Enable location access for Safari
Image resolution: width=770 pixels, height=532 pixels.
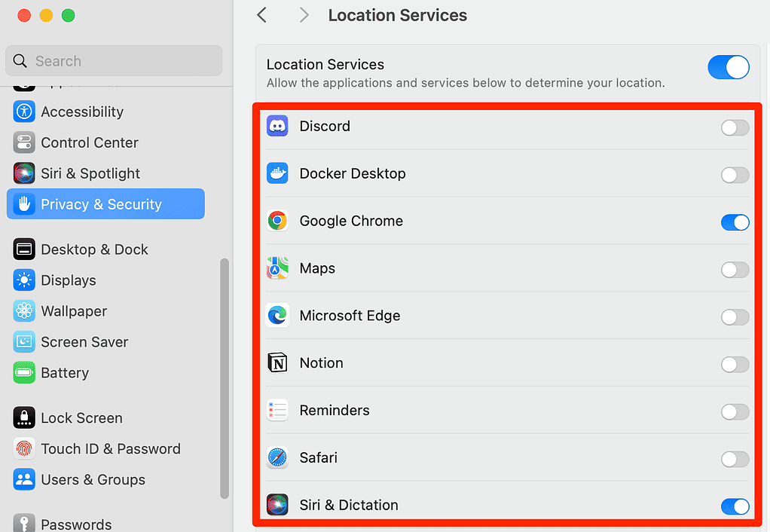[735, 458]
